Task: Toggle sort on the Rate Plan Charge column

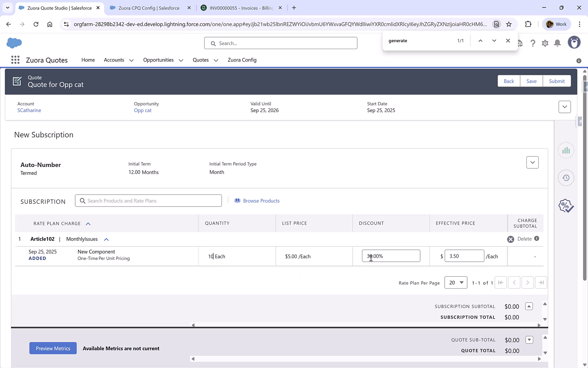Action: pyautogui.click(x=88, y=224)
